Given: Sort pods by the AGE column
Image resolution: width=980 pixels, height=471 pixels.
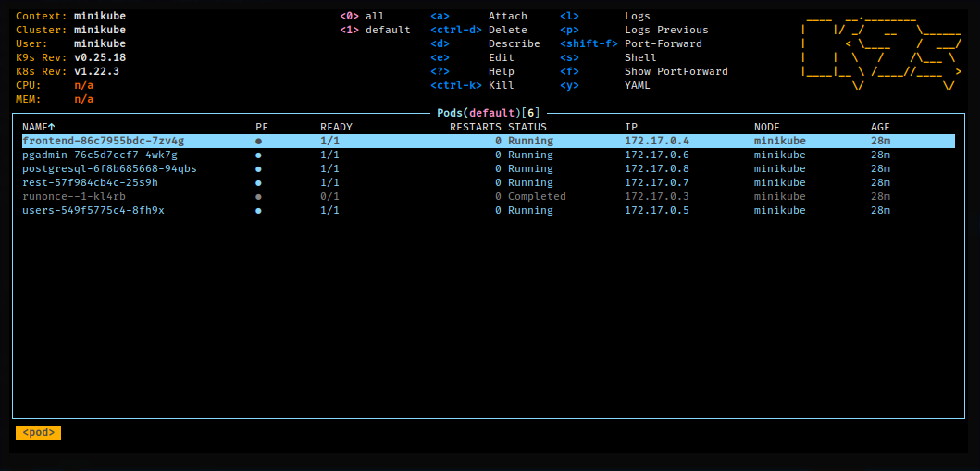Looking at the screenshot, I should click(x=880, y=127).
